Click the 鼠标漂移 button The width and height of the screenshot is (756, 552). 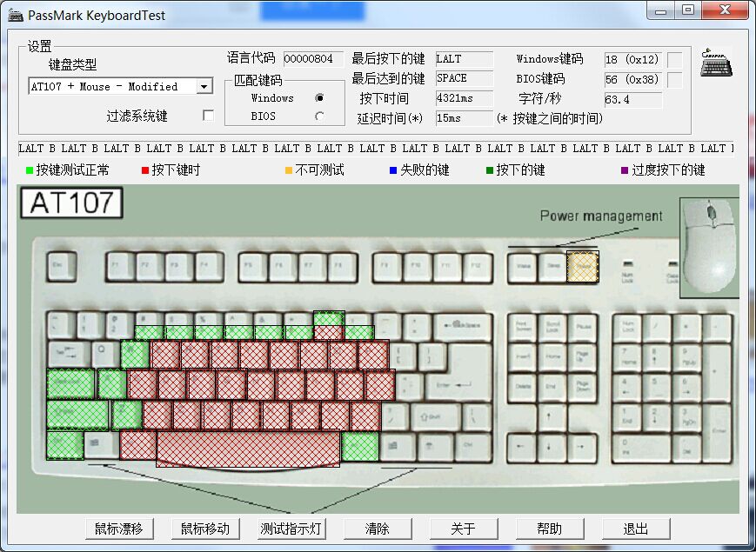(119, 529)
